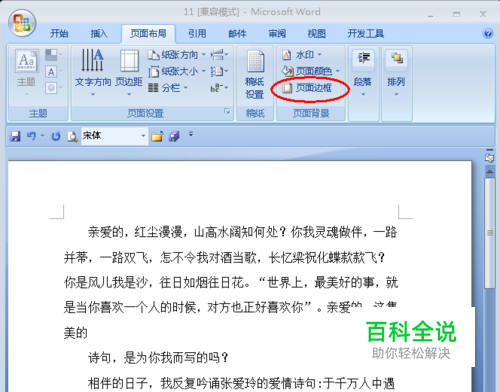500x392 pixels.
Task: Click text line starting 并蒂,一路双飞
Action: (224, 257)
